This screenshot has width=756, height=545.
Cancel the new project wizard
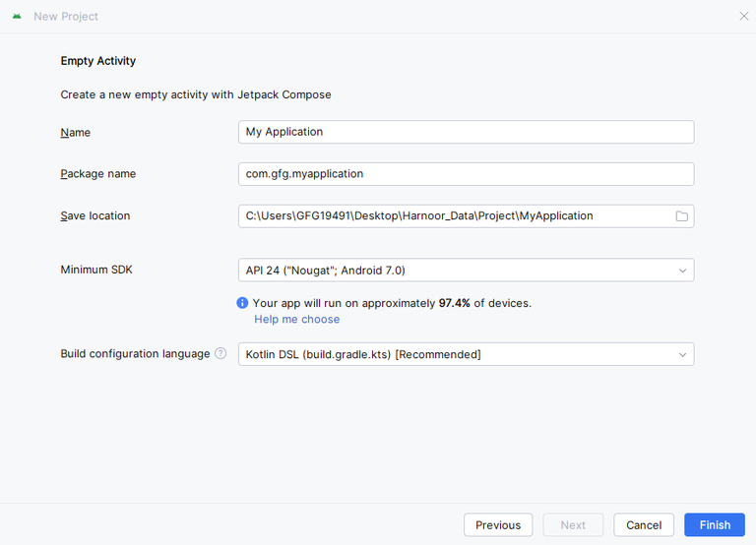644,525
